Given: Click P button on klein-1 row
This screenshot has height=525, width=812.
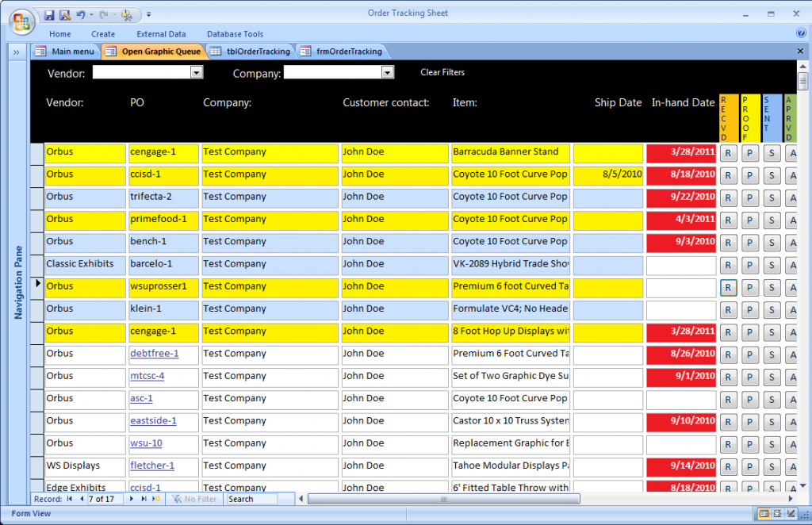Looking at the screenshot, I should tap(750, 310).
